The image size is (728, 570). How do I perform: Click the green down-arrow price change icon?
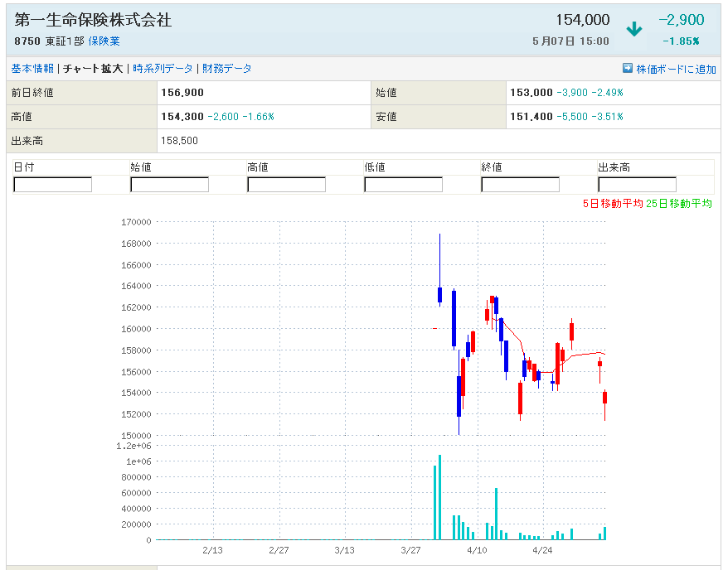coord(633,29)
